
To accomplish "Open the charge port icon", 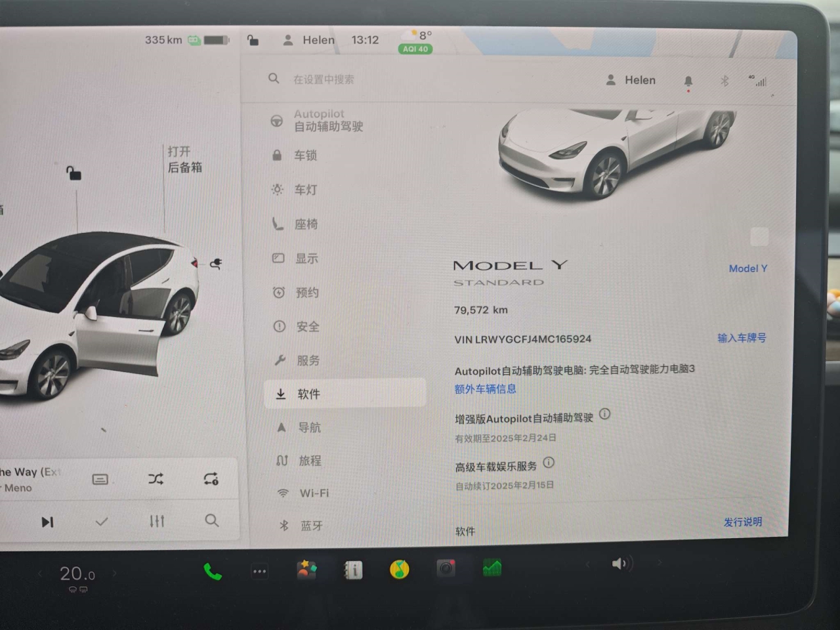I will 216,264.
